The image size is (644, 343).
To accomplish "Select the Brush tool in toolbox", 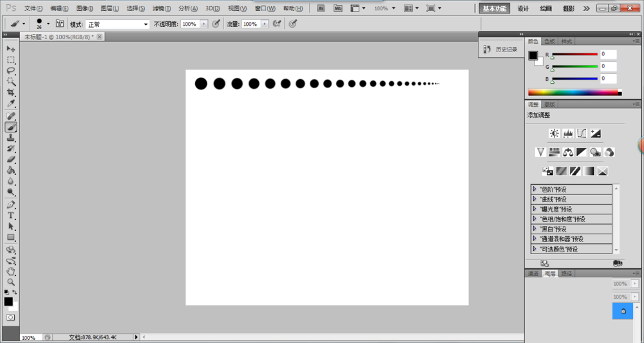I will [11, 127].
